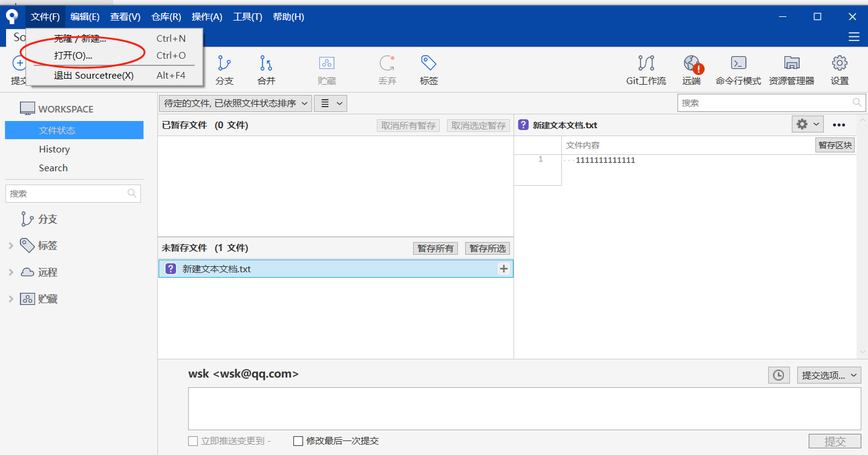Viewport: 868px width, 455px height.
Task: Open Git工作流 toolbar tool
Action: click(x=646, y=70)
